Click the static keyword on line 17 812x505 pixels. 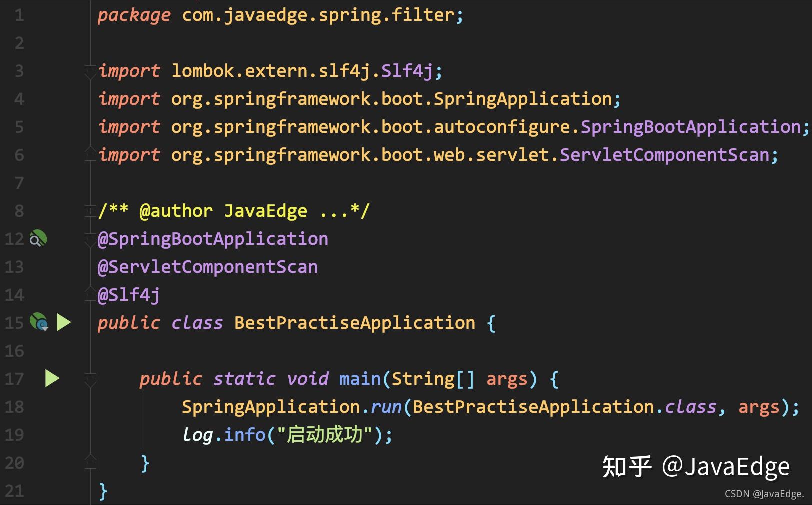point(244,379)
